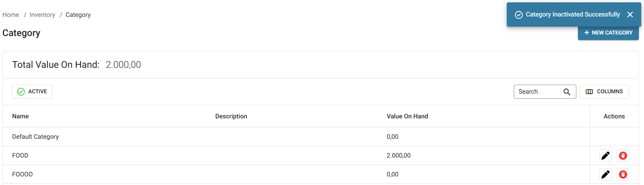Edit the FOOD category with the pencil icon

(605, 156)
